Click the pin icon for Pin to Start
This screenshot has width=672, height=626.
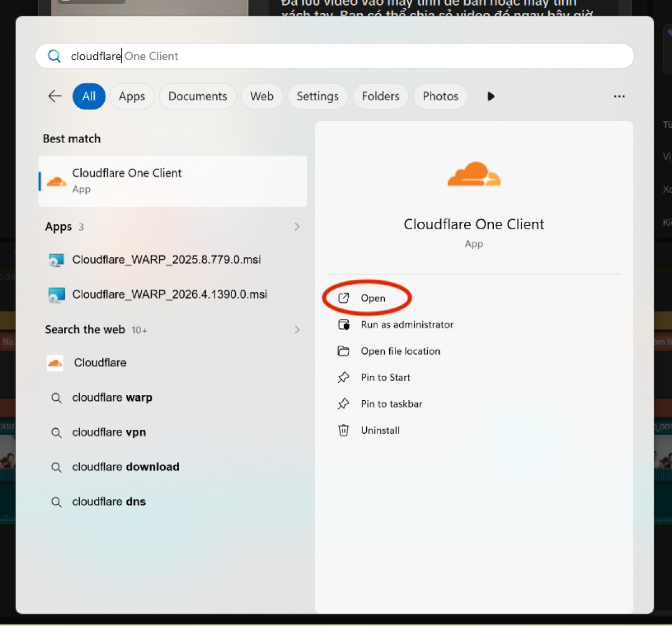(x=343, y=378)
